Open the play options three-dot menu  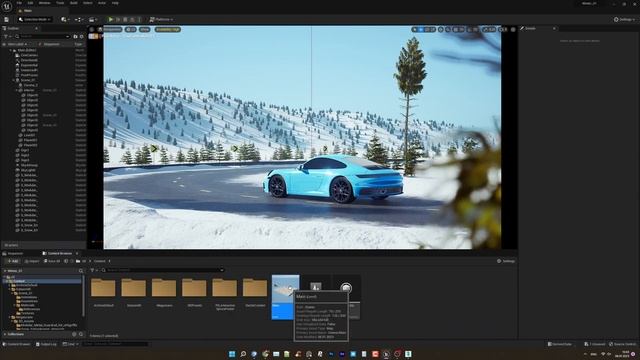pos(139,19)
